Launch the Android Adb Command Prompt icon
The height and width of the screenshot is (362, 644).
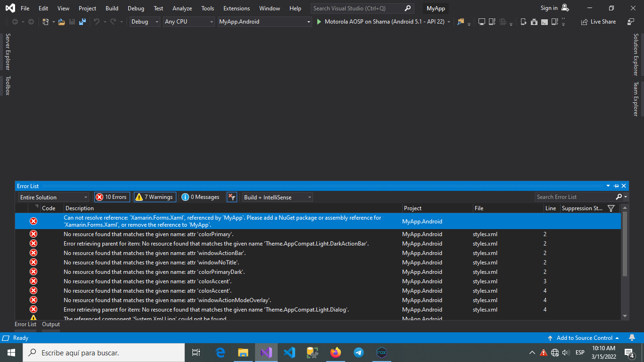(x=544, y=22)
